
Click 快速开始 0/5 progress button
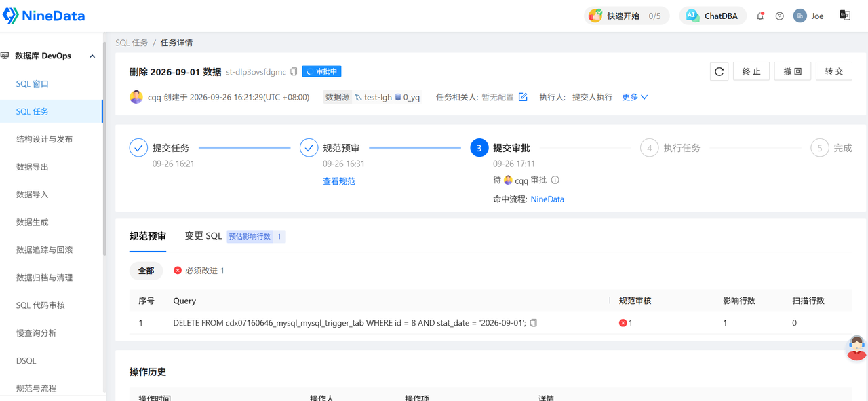pyautogui.click(x=627, y=16)
